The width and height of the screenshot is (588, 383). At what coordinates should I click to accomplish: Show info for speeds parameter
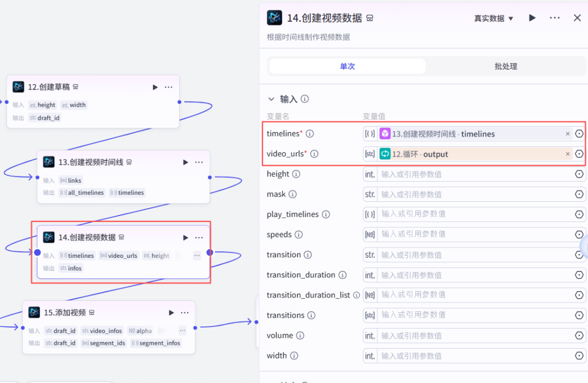click(298, 234)
